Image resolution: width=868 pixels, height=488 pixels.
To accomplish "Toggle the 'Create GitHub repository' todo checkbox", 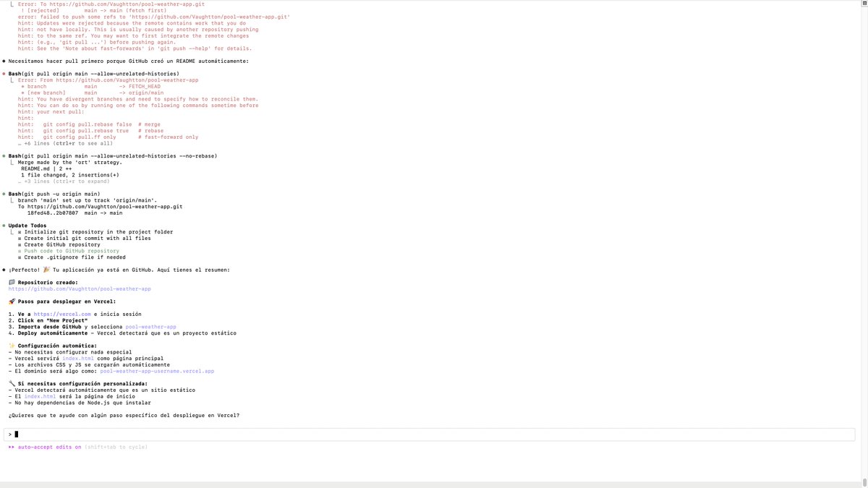I will click(x=20, y=244).
